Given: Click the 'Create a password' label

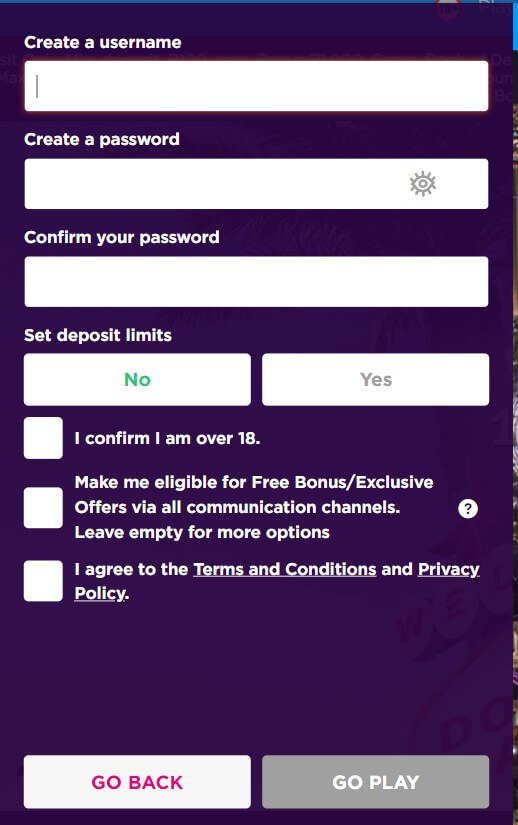Looking at the screenshot, I should click(101, 139).
